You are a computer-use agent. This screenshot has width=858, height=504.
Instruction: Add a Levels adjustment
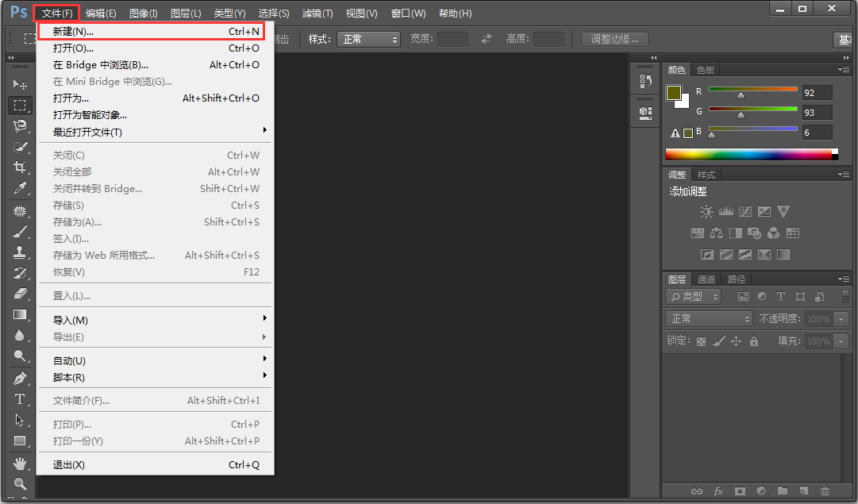point(726,211)
